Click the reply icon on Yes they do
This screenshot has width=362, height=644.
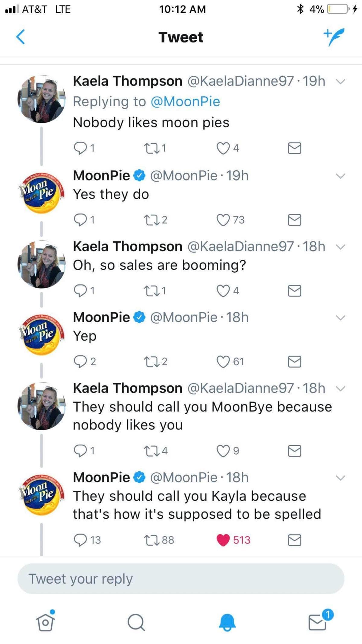[x=81, y=220]
